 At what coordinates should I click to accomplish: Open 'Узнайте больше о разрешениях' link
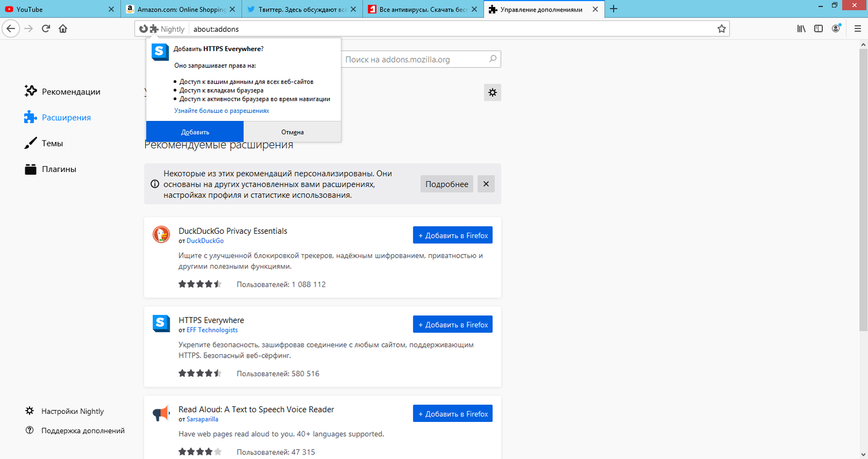(x=222, y=111)
